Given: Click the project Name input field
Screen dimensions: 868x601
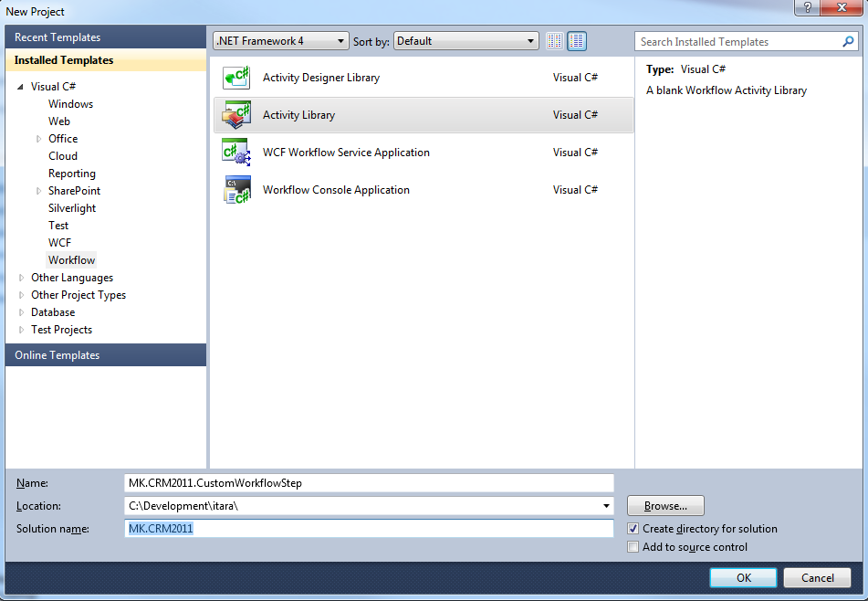Looking at the screenshot, I should [370, 483].
